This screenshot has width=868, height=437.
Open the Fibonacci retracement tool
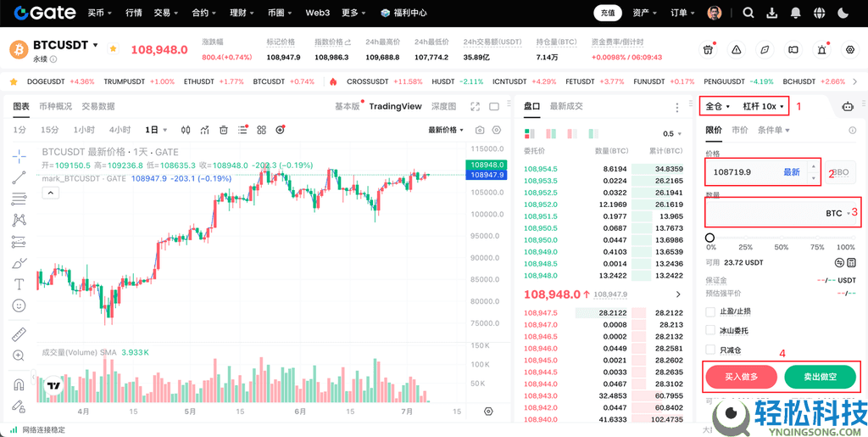pos(19,199)
